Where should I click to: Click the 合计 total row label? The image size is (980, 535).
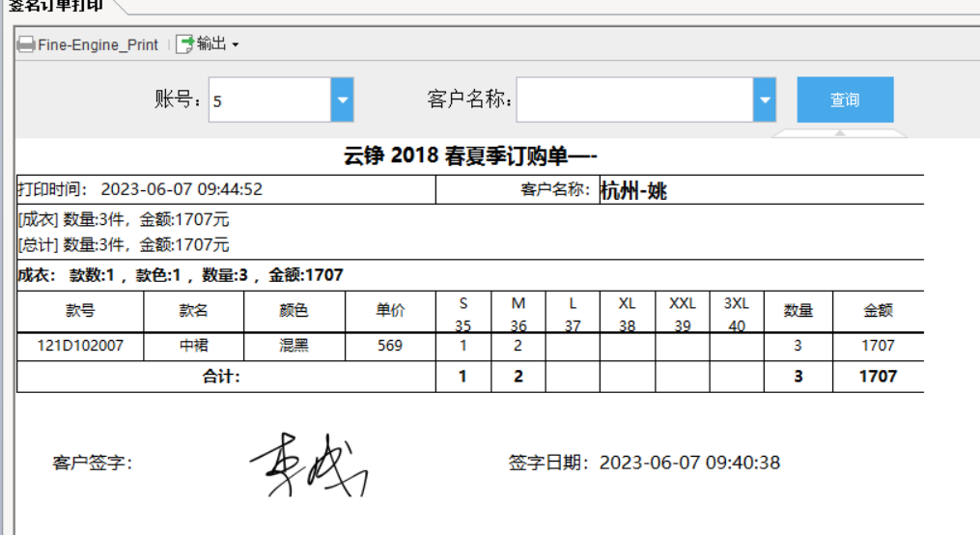[x=220, y=377]
